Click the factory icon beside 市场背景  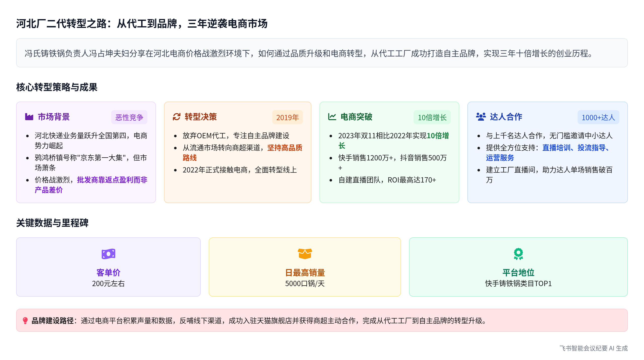point(29,117)
